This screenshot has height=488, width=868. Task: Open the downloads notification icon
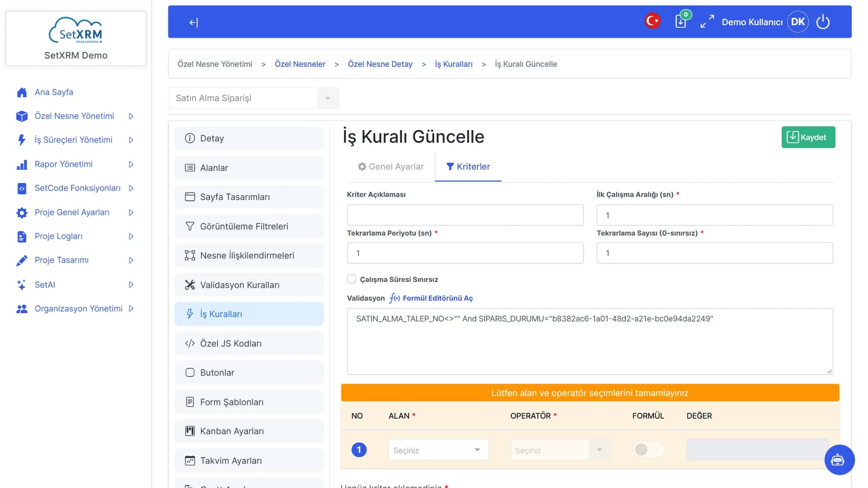681,21
